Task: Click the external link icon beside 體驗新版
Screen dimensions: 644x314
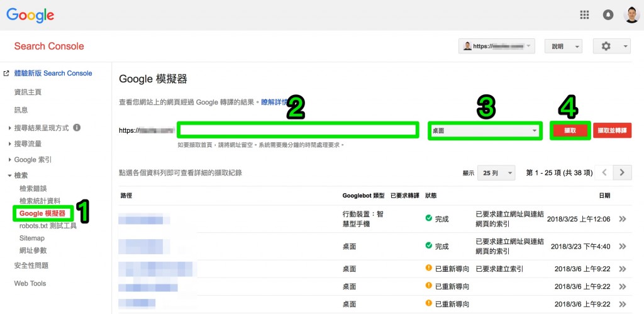Action: pos(6,74)
